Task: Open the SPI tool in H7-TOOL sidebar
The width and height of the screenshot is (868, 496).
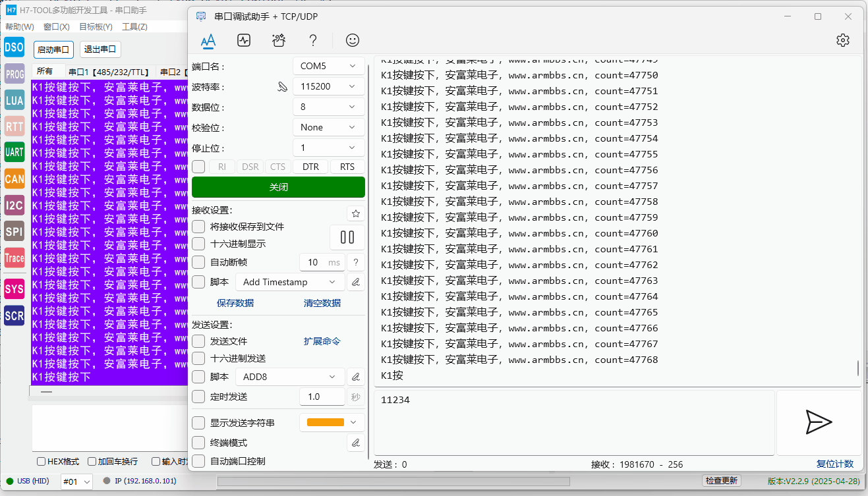Action: point(14,231)
